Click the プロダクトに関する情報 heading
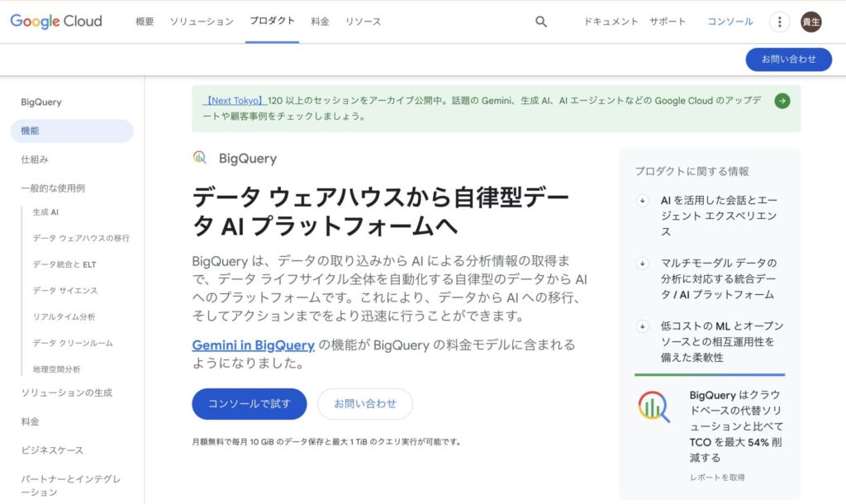Screen dimensions: 846x504 point(692,171)
